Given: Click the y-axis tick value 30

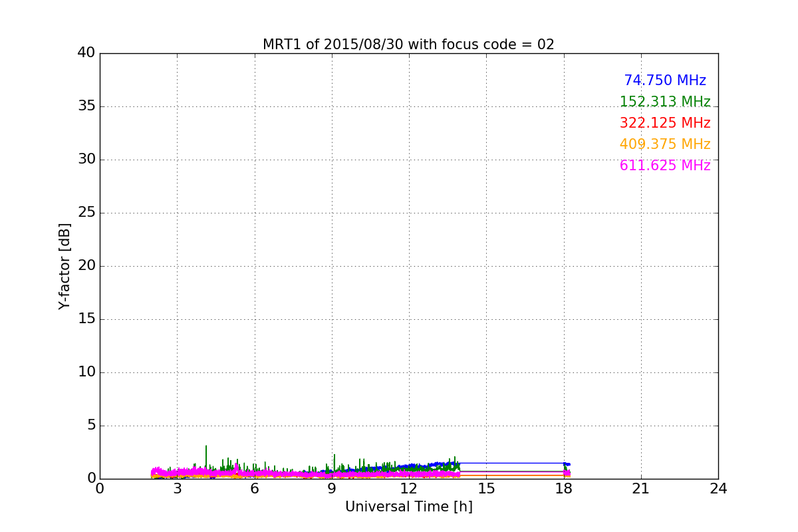Looking at the screenshot, I should click(x=86, y=160).
